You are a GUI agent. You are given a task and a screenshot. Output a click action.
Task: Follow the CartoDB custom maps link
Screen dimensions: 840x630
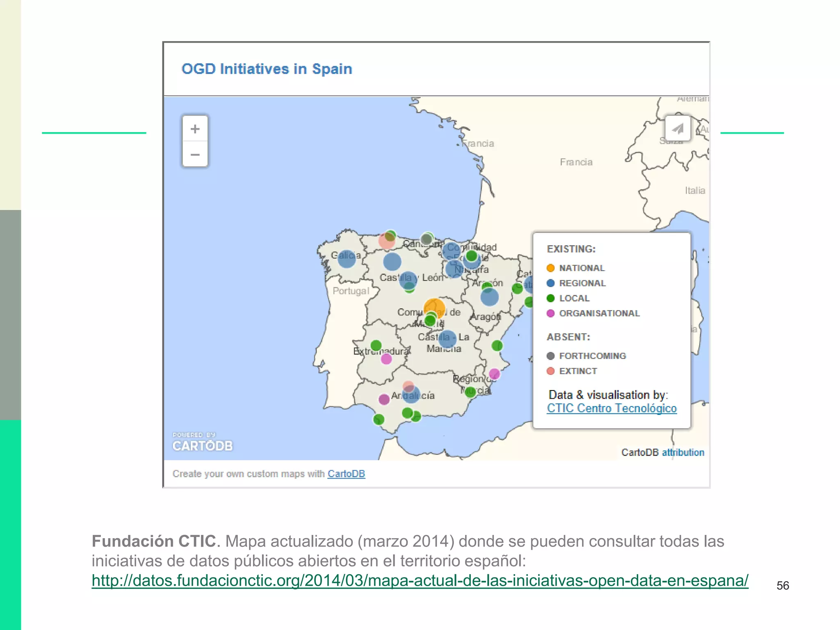(346, 474)
